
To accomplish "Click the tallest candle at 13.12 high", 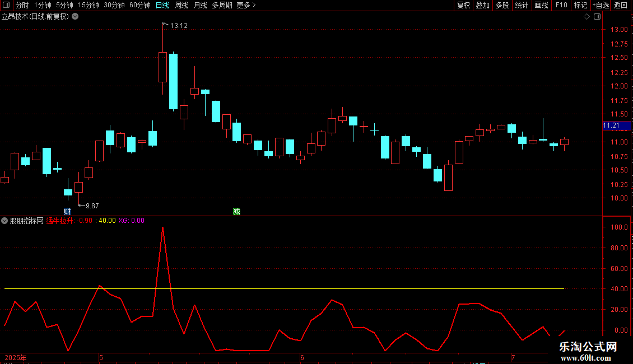I will 162,67.
